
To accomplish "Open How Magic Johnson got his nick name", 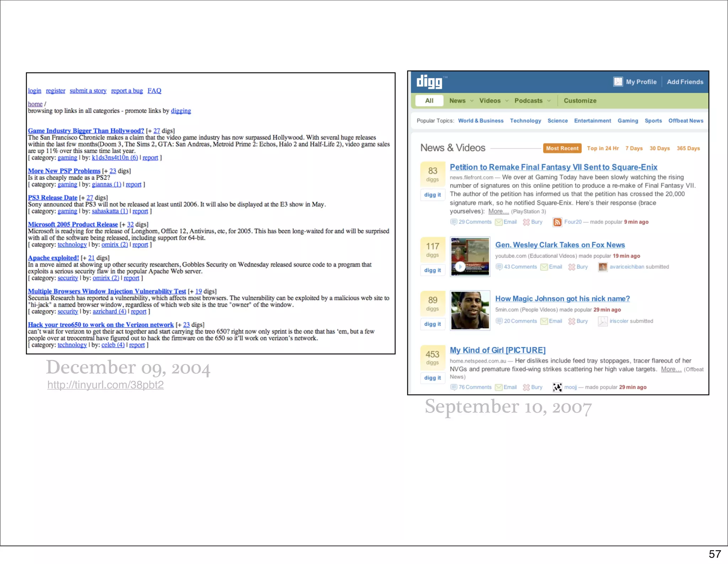I will coord(562,299).
